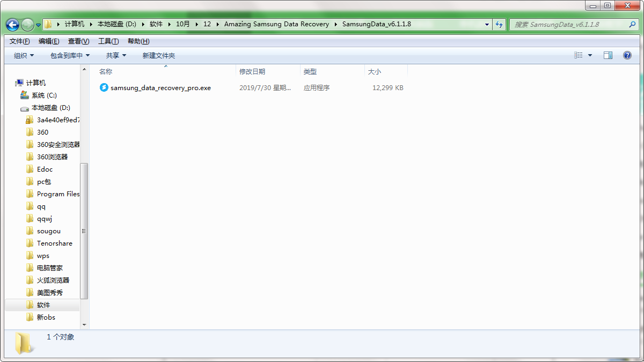
Task: Open the 编辑(E) menu
Action: coord(49,41)
